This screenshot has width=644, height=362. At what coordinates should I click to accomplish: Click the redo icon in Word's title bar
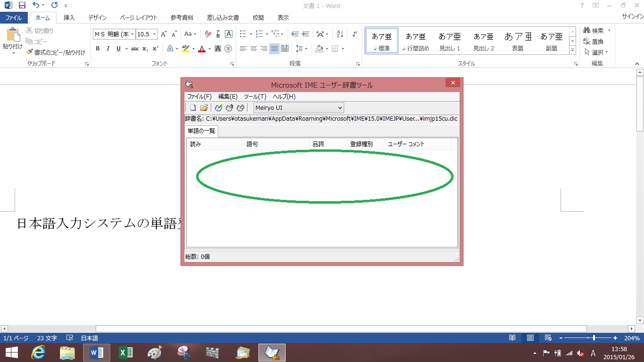[54, 6]
